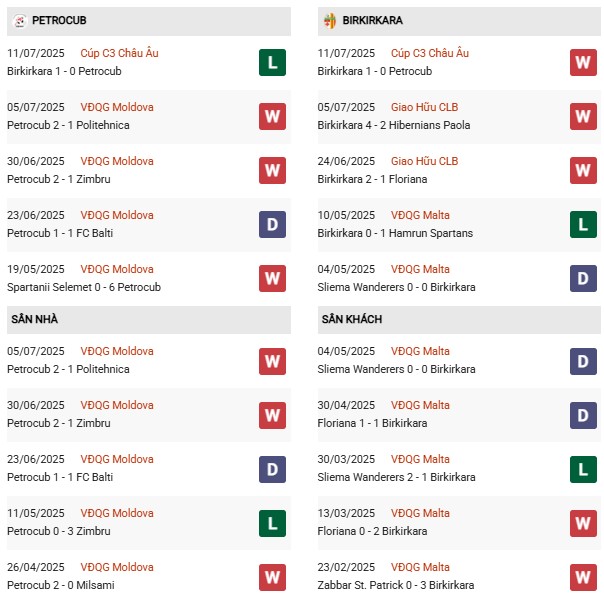Viewport: 604px width, 599px height.
Task: Open the Giao Hữu CLB link dated 24/06/2025
Action: pyautogui.click(x=424, y=161)
